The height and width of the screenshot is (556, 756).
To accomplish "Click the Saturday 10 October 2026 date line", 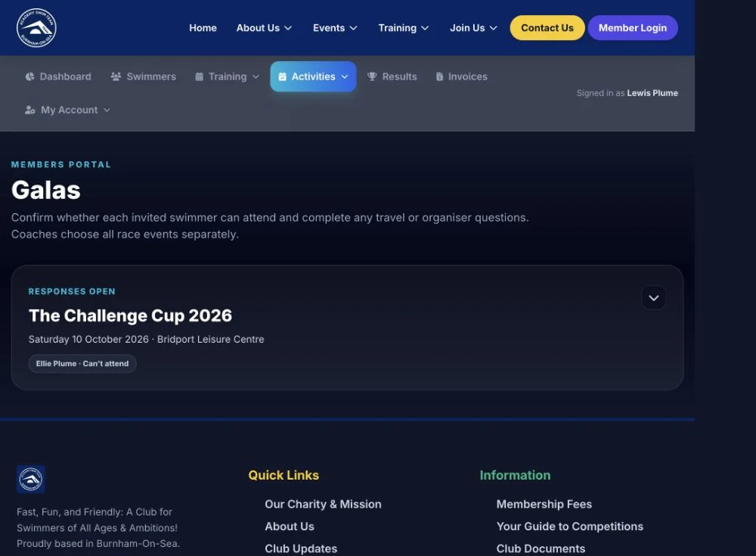I will click(146, 340).
